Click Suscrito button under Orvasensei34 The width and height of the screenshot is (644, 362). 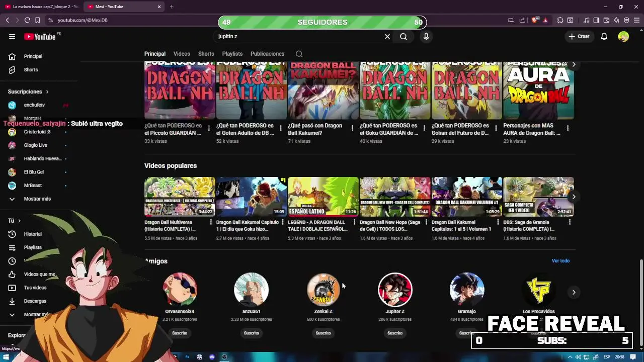(180, 333)
